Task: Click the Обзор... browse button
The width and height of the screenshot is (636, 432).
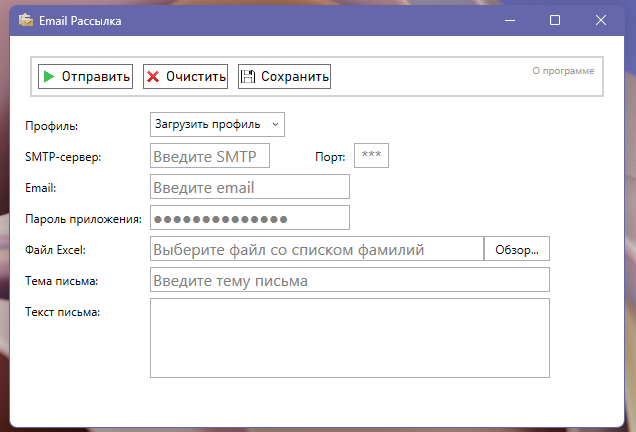Action: click(517, 249)
